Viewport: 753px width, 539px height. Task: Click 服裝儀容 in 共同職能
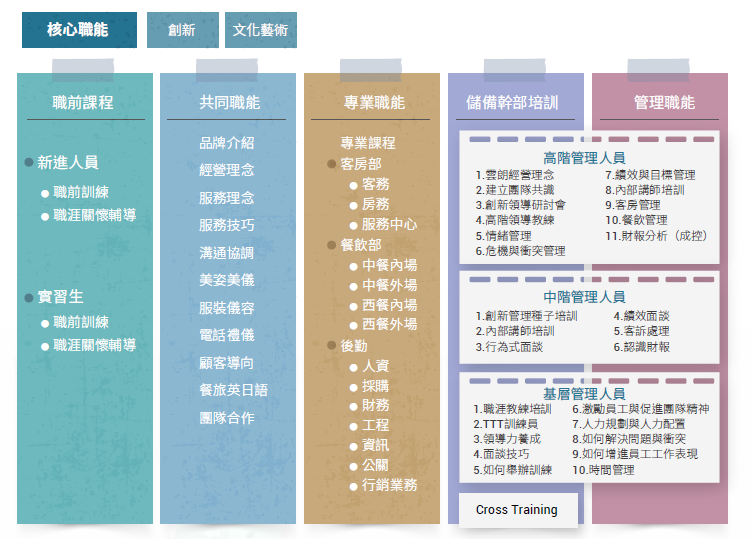point(227,308)
